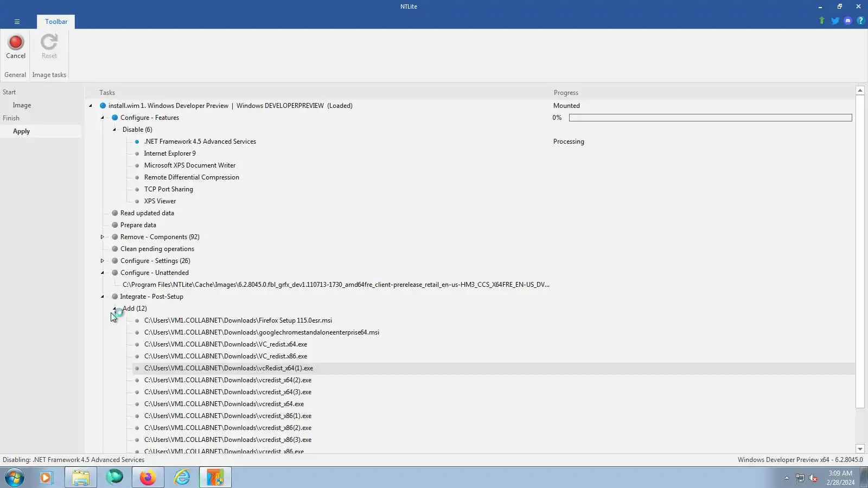Open the taskbar clock and date
This screenshot has width=868, height=488.
coord(840,478)
